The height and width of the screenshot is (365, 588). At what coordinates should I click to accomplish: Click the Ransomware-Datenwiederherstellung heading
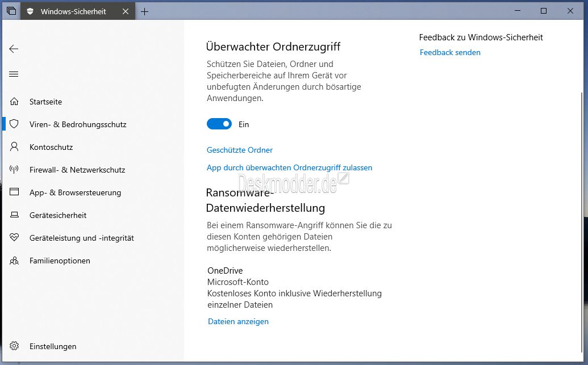tap(265, 200)
